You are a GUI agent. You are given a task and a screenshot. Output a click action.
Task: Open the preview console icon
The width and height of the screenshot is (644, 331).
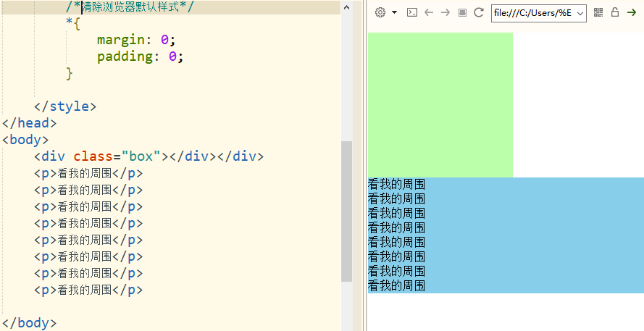point(412,12)
